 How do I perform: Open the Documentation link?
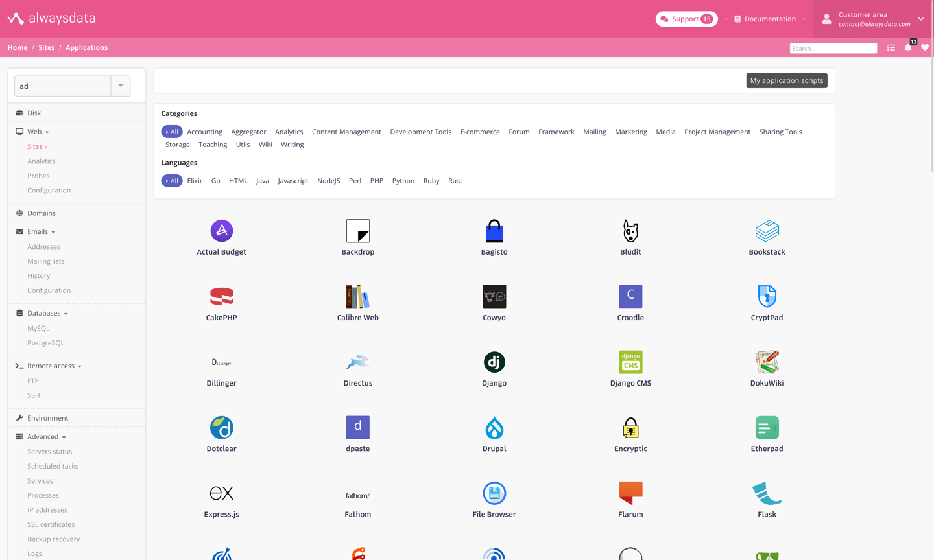[765, 19]
